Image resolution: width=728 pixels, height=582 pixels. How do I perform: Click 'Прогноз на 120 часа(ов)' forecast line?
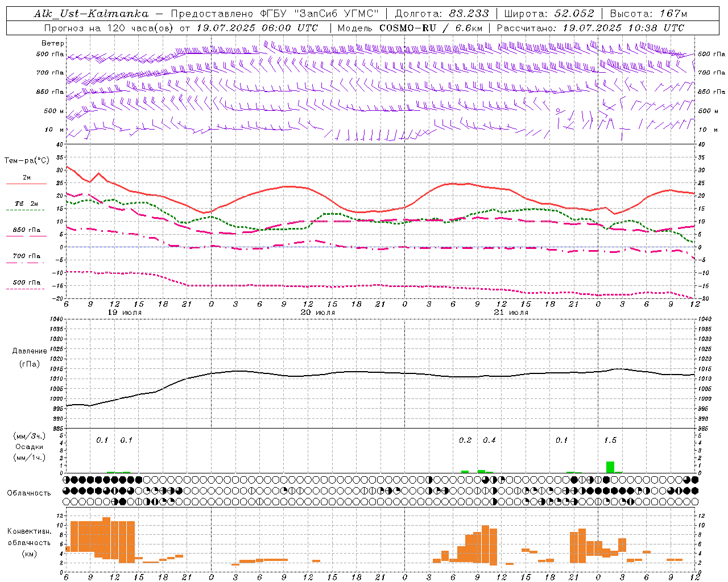click(109, 28)
